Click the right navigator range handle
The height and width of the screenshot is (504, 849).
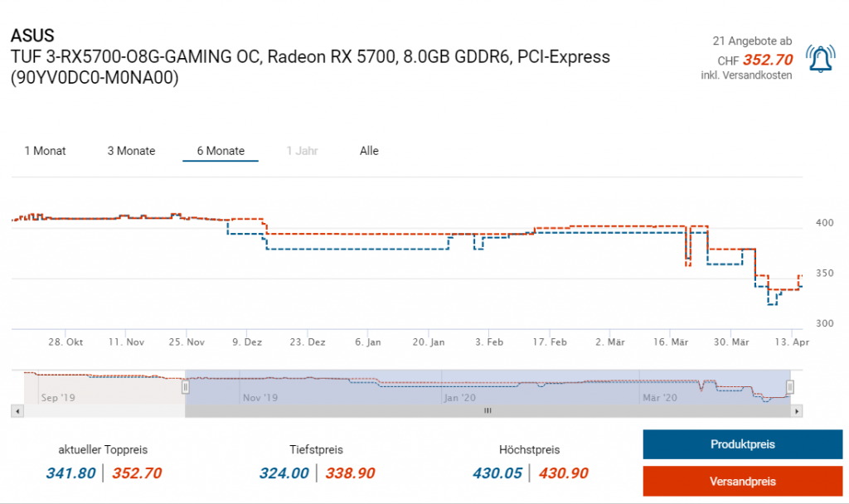790,386
